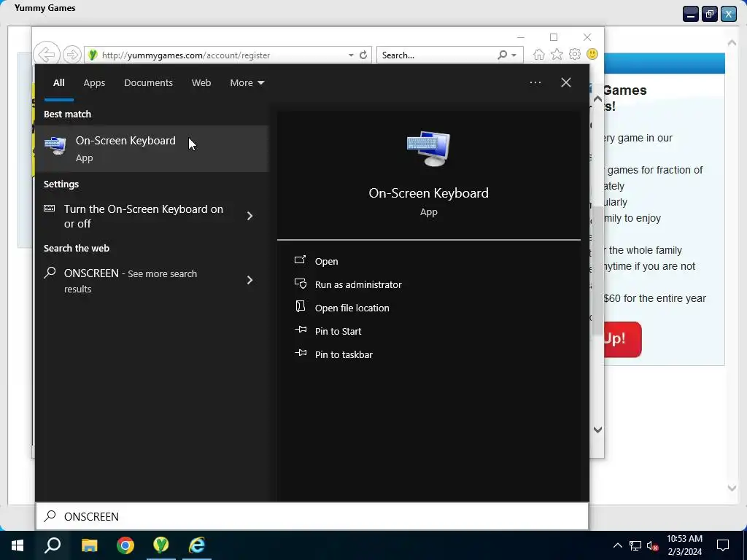Image resolution: width=747 pixels, height=560 pixels.
Task: Click the Pin to Start pin icon
Action: click(x=301, y=330)
